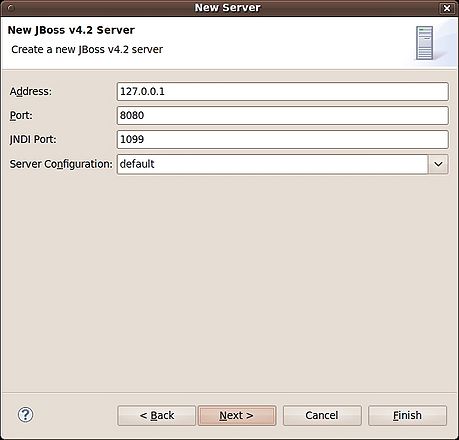Click the New JBoss v4.2 Server heading
This screenshot has height=440, width=459.
71,30
